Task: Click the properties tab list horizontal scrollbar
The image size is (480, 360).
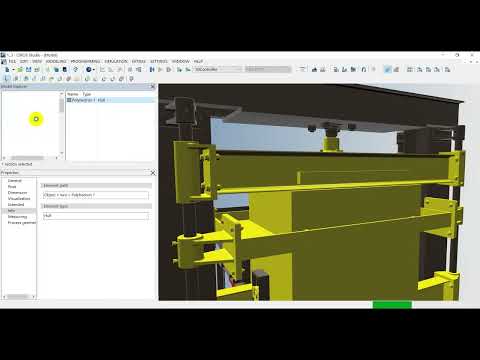Action: (19, 296)
